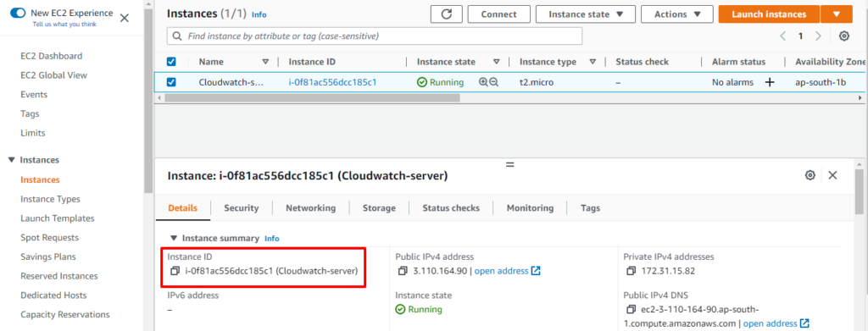Image resolution: width=868 pixels, height=331 pixels.
Task: Copy the public IPv4 address 3.110.164.90
Action: click(403, 272)
